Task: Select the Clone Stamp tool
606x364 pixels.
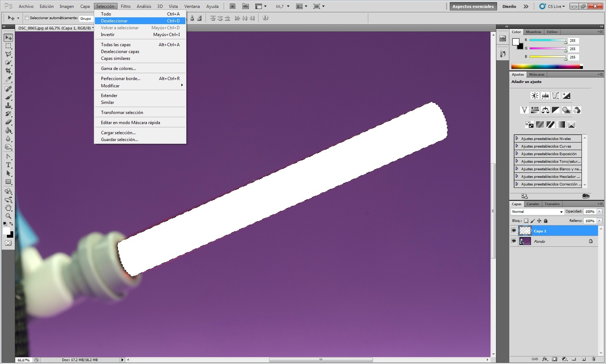Action: pos(8,105)
